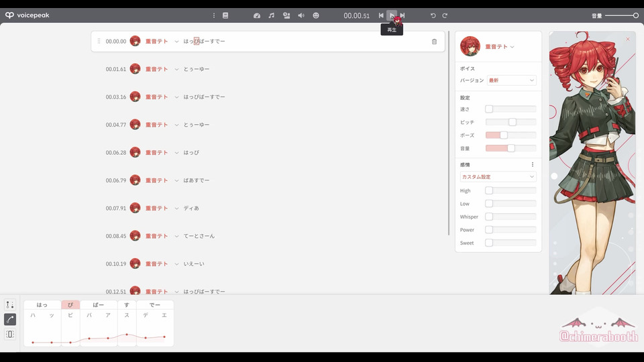Adjust the ポーズ pause slider
The image size is (644, 362).
click(511, 135)
